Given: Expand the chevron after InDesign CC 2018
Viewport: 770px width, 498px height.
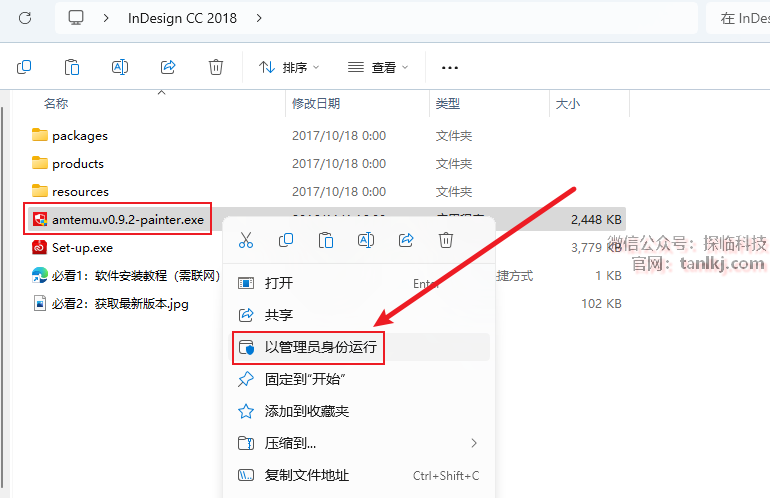Looking at the screenshot, I should tap(260, 18).
